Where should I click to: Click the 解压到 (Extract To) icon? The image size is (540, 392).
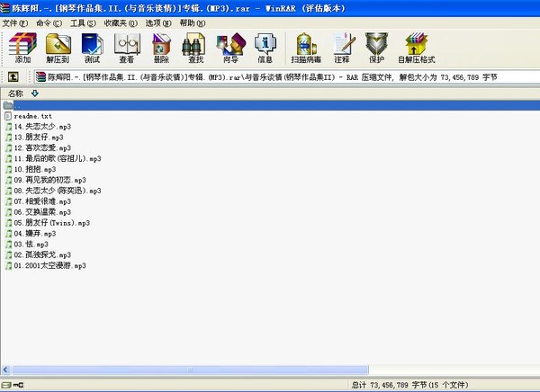[x=58, y=48]
